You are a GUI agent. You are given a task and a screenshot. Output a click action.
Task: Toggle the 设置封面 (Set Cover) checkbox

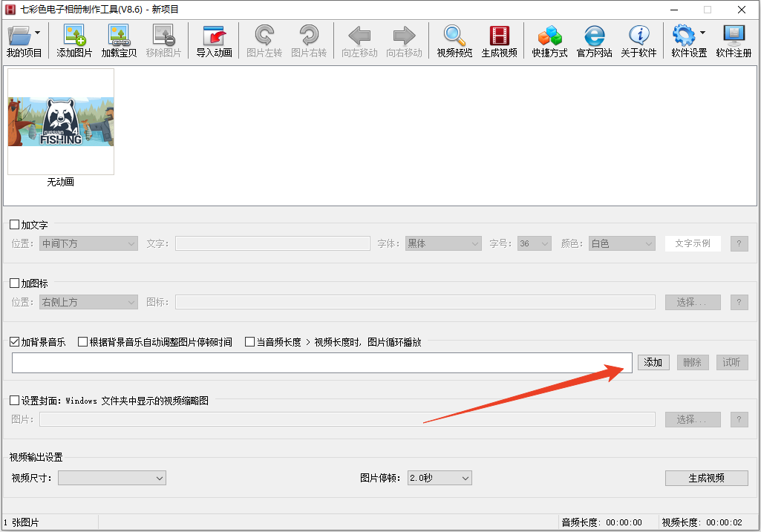coord(15,401)
